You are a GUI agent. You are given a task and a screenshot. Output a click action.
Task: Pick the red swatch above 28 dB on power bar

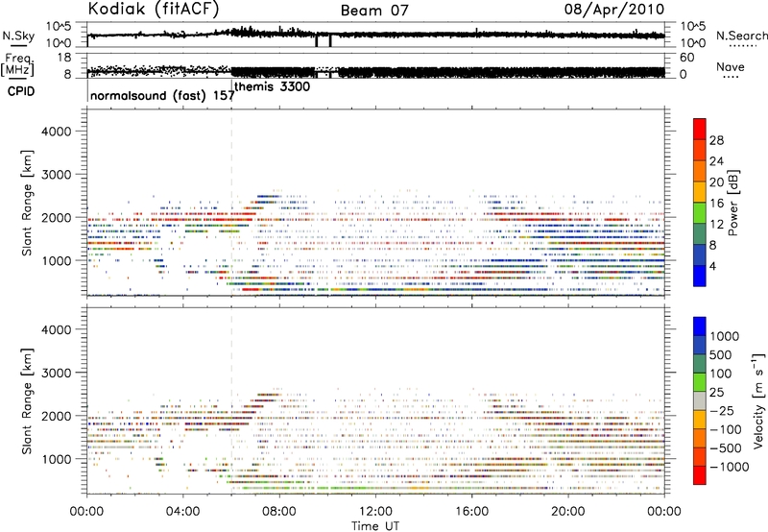(x=700, y=130)
